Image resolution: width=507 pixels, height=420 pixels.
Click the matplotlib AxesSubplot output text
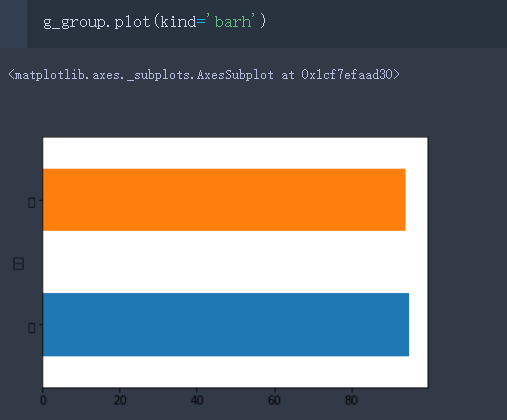click(204, 75)
